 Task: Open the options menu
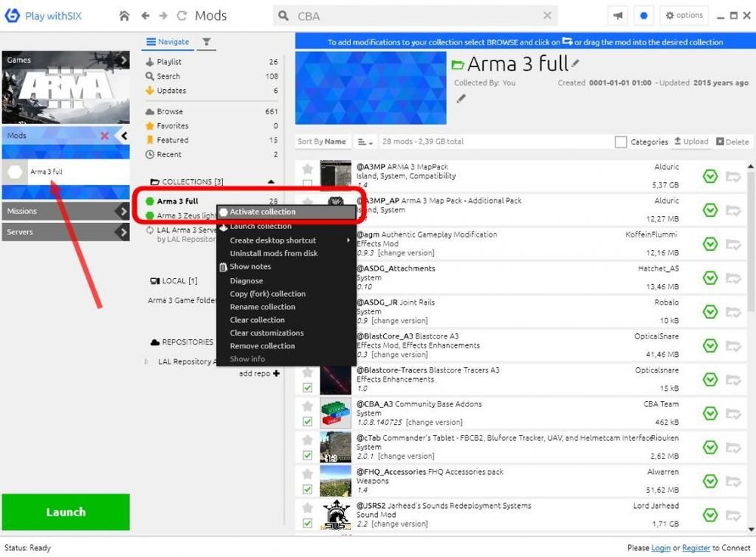(683, 15)
